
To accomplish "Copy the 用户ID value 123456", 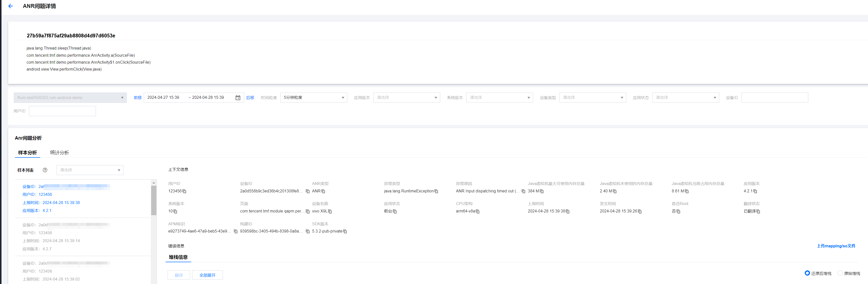I will click(184, 191).
